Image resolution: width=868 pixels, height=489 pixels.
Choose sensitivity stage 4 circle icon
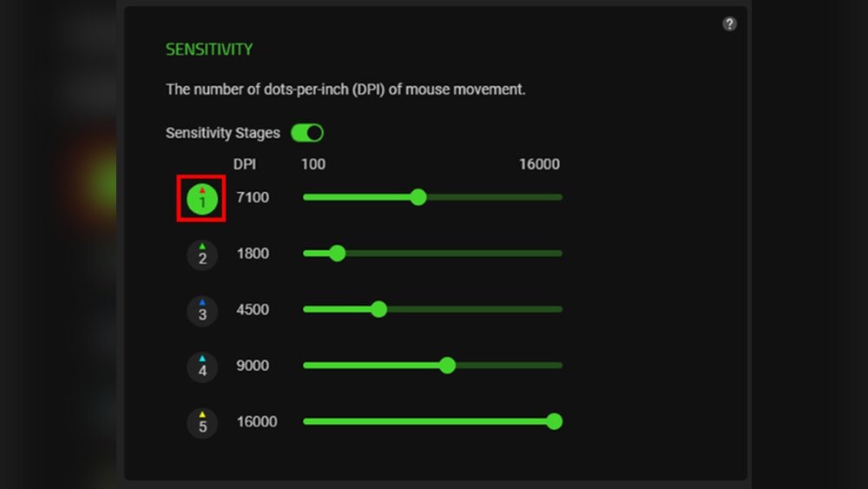pyautogui.click(x=202, y=367)
